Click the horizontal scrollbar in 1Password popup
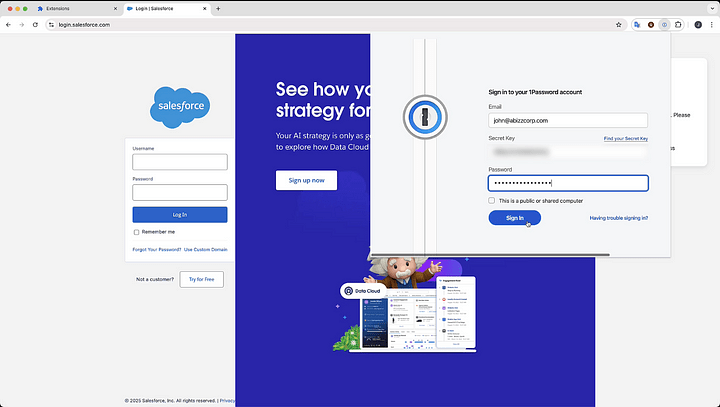Screen dimensions: 720x407 pos(490,254)
